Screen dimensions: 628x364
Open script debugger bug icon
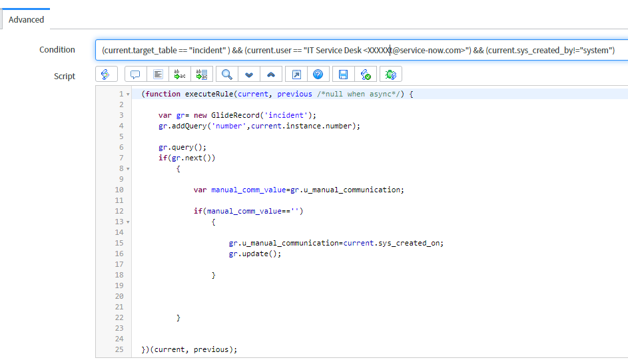390,75
